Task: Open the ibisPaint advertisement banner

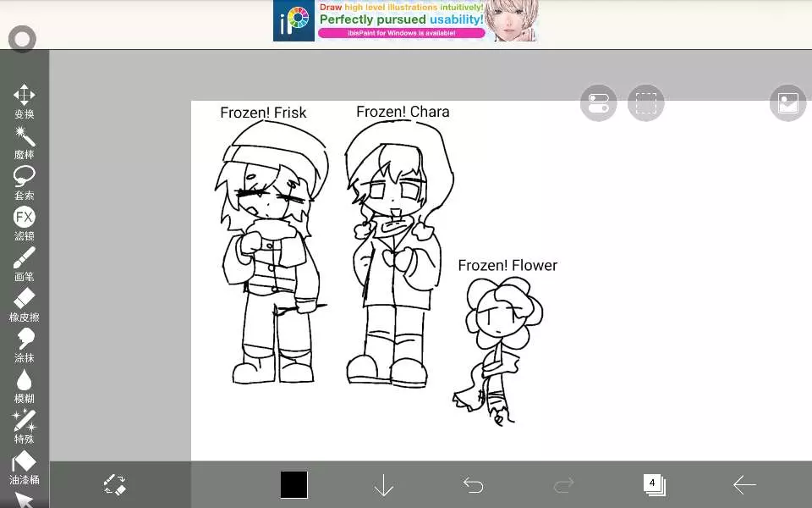Action: pyautogui.click(x=405, y=20)
